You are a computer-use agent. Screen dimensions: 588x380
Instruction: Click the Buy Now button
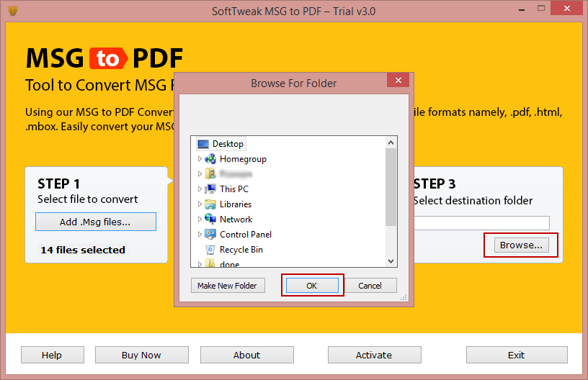pyautogui.click(x=142, y=355)
